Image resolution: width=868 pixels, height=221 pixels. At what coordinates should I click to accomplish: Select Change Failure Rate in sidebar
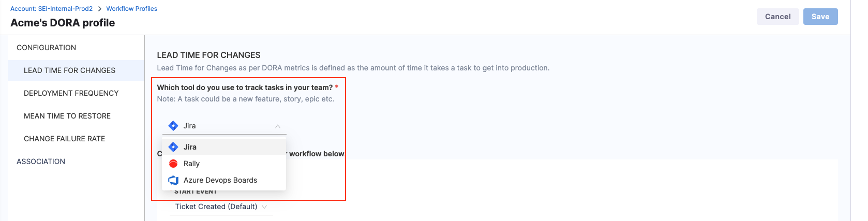point(64,139)
